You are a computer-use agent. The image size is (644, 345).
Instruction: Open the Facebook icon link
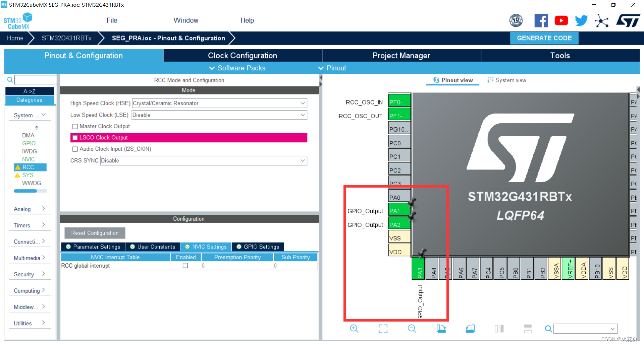(541, 21)
